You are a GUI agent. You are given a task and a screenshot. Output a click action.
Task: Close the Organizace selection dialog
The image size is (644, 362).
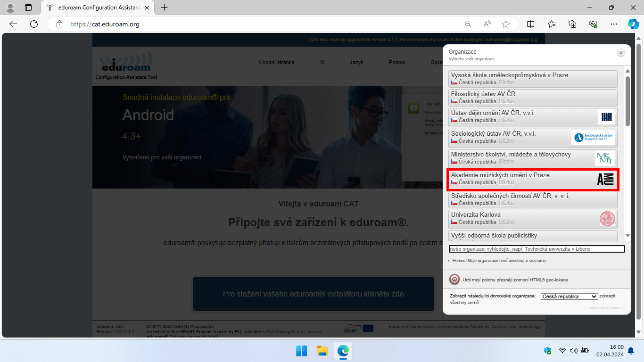click(621, 53)
